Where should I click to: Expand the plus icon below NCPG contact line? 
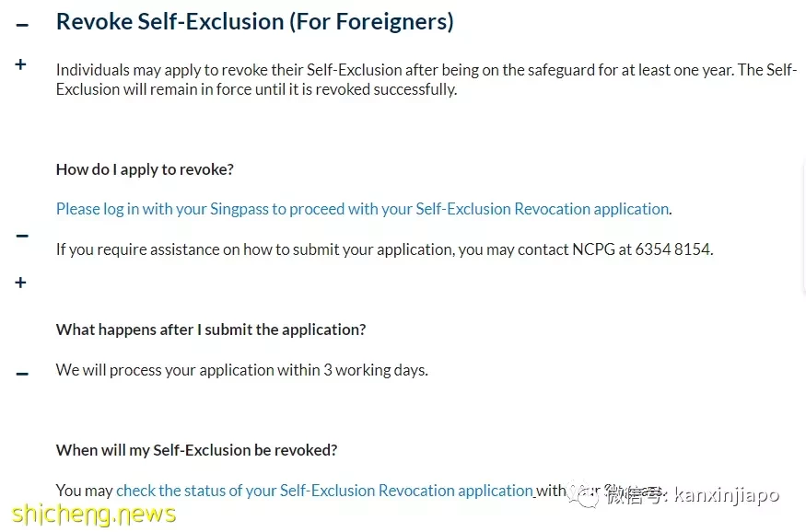[20, 282]
